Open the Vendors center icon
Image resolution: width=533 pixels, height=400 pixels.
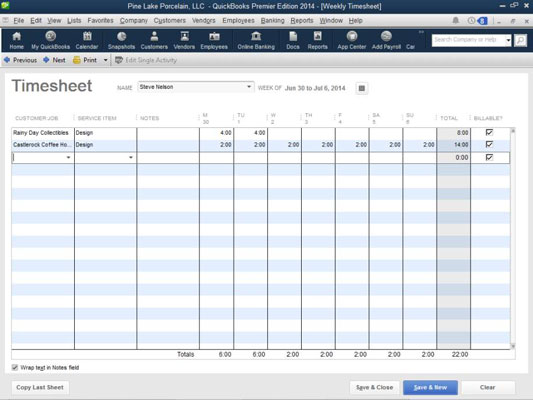click(184, 40)
